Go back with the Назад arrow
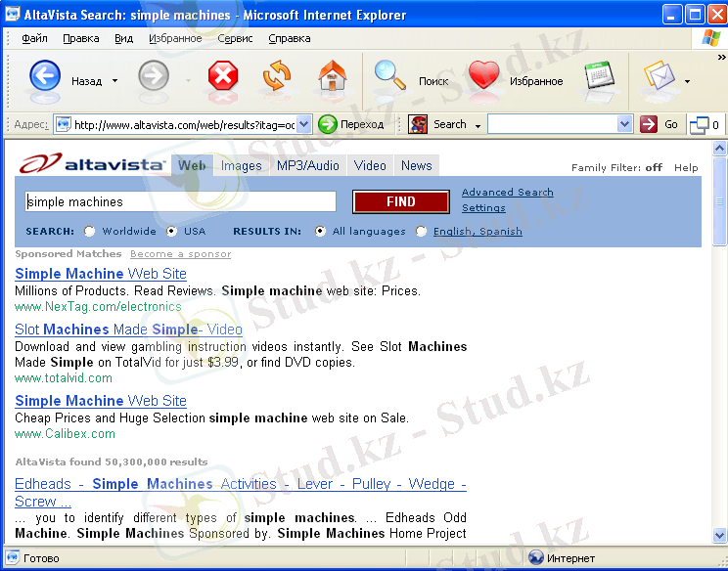The width and height of the screenshot is (728, 571). (x=45, y=75)
